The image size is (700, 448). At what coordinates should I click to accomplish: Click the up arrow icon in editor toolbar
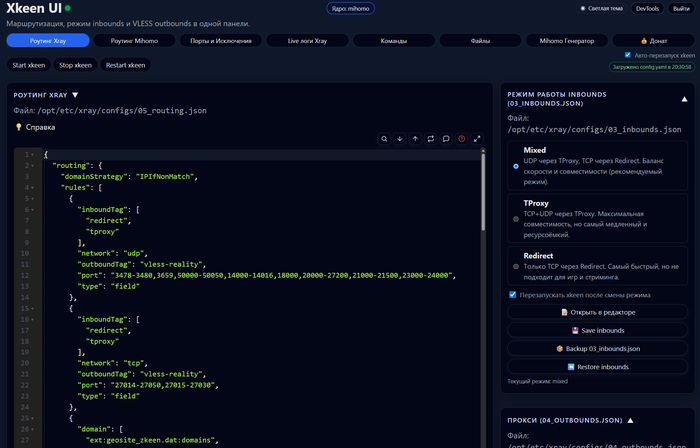point(415,139)
